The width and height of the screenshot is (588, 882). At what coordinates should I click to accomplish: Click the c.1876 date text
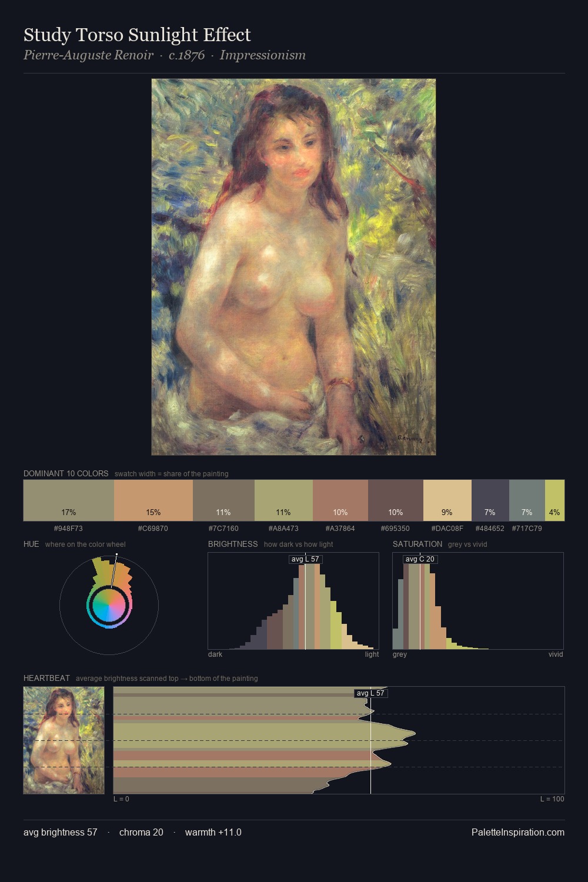coord(186,55)
